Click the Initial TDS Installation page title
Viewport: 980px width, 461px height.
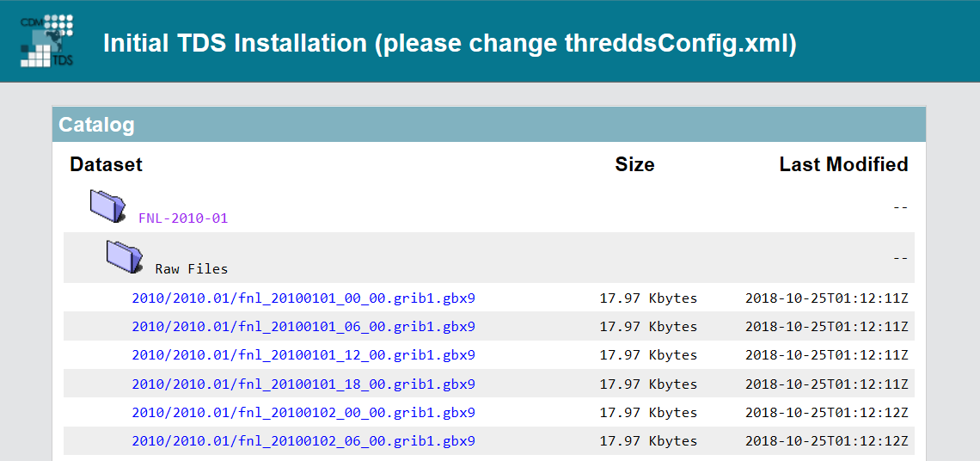pos(450,43)
